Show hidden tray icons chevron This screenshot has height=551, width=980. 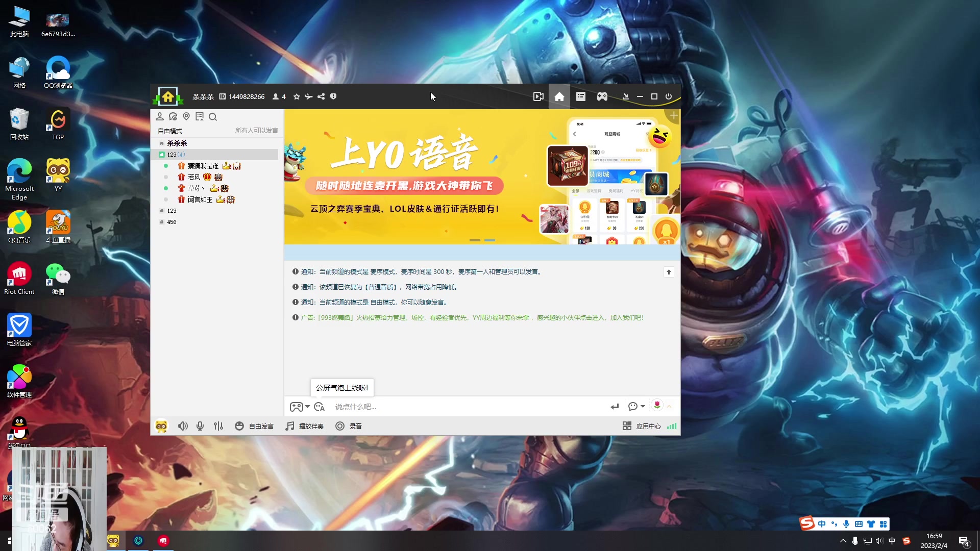[843, 541]
